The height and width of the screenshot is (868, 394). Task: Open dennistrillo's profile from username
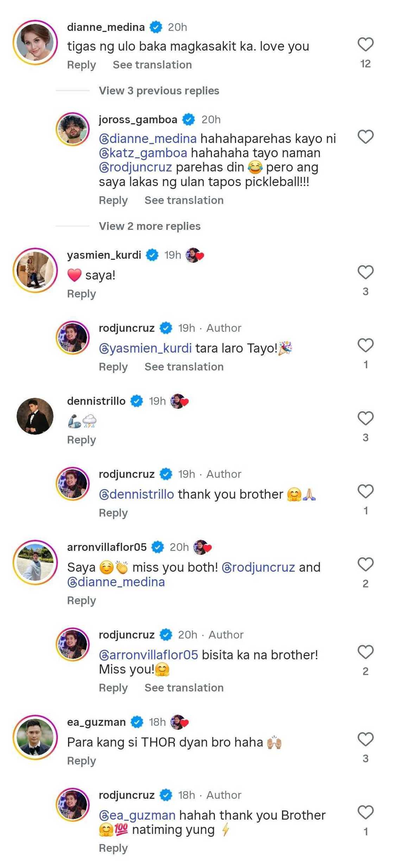click(x=96, y=401)
